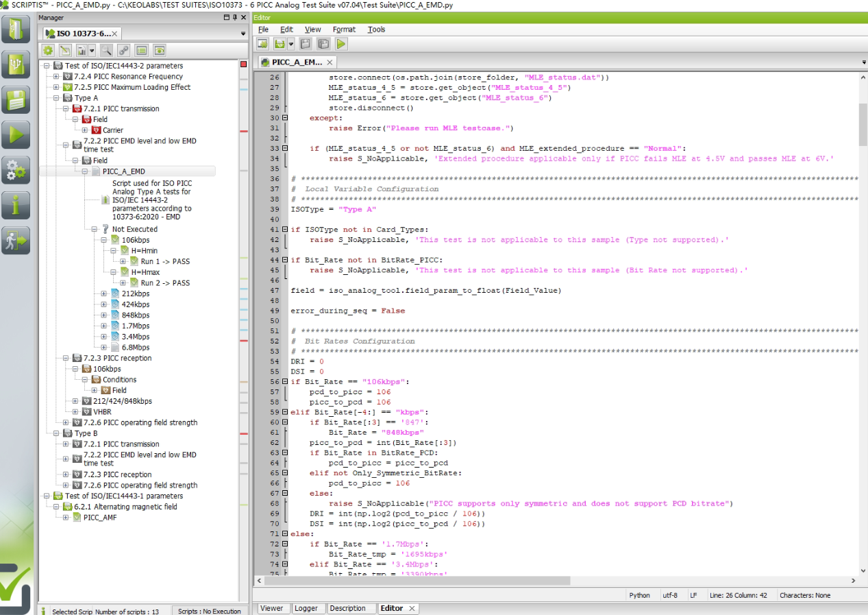The width and height of the screenshot is (868, 615).
Task: Expand 7.2.5 PICC Maximum Loading Effect node
Action: (x=56, y=87)
